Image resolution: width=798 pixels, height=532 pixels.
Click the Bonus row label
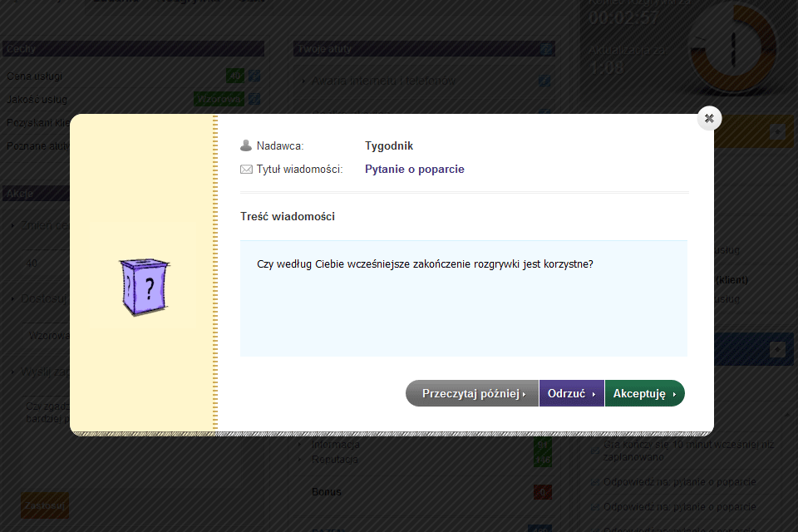coord(326,492)
